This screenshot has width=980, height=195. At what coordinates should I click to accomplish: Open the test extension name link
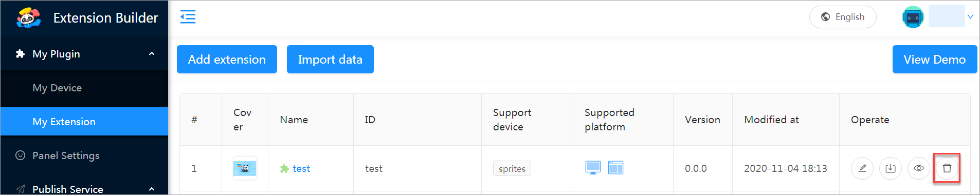click(x=301, y=169)
